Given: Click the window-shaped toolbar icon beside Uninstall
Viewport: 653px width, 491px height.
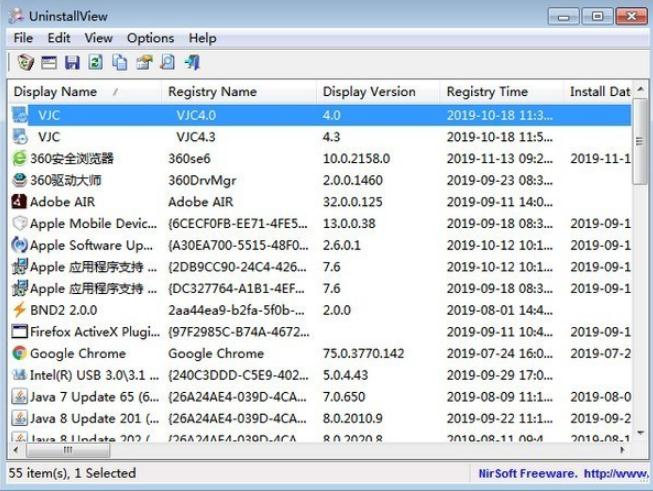Looking at the screenshot, I should tap(49, 63).
